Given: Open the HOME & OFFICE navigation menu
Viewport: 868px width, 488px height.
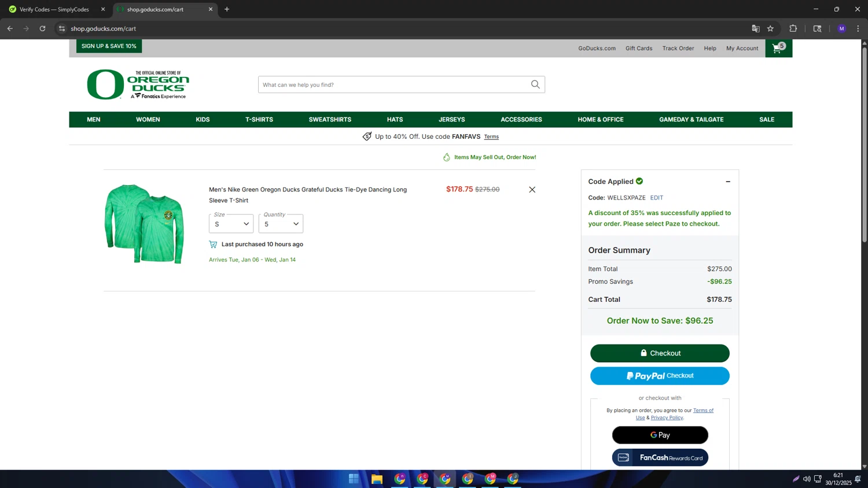Looking at the screenshot, I should click(601, 120).
